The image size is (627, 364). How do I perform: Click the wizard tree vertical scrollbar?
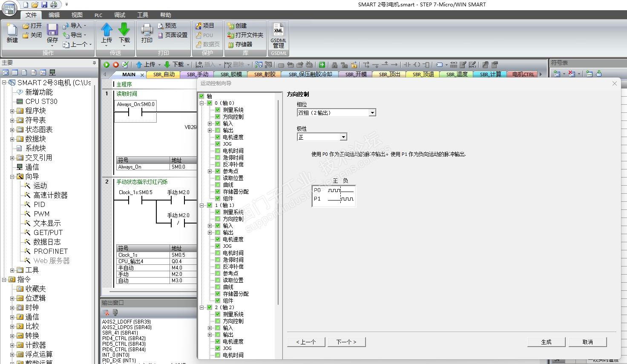pyautogui.click(x=279, y=202)
